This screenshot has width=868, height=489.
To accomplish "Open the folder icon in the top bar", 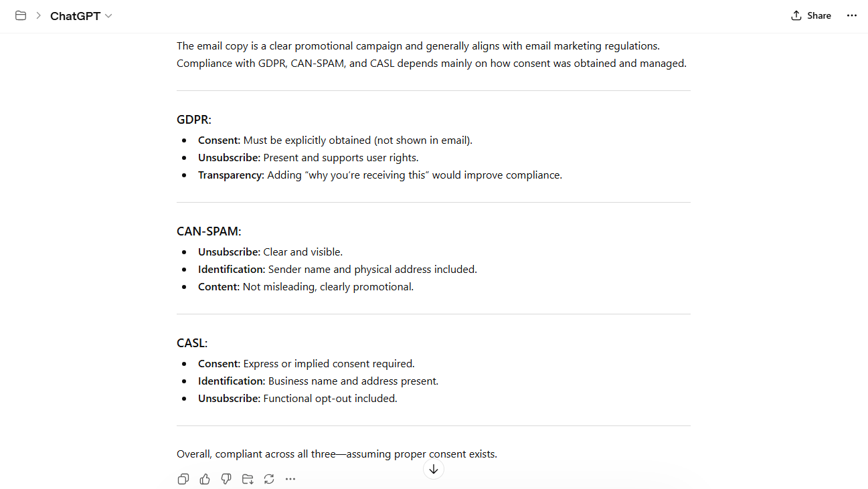I will tap(21, 15).
